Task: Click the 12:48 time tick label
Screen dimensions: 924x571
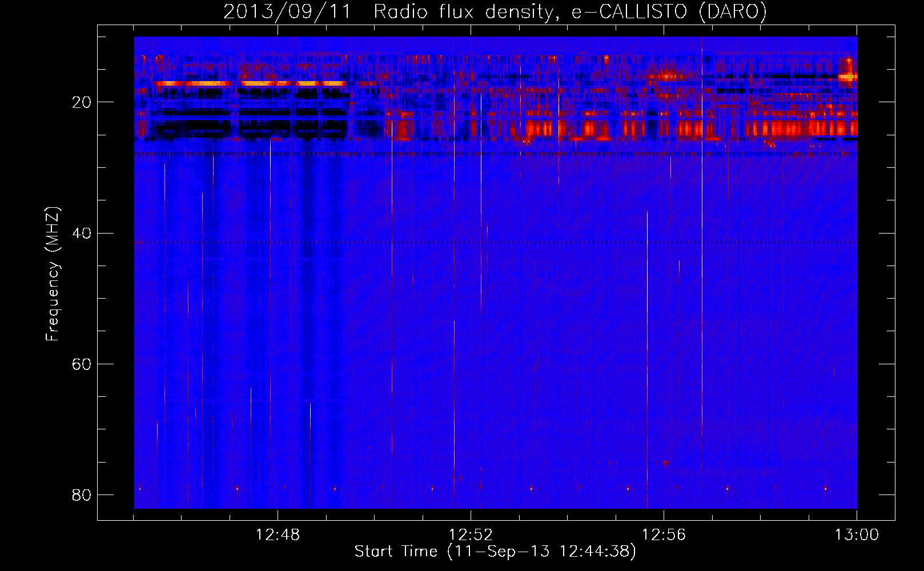Action: [x=278, y=535]
